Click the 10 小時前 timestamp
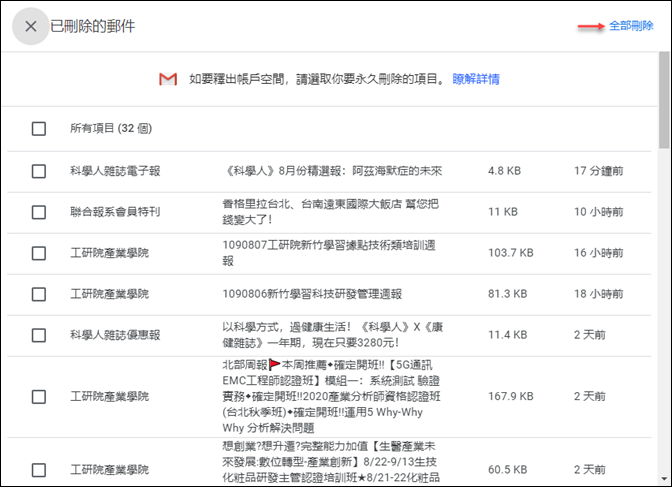The height and width of the screenshot is (487, 672). pos(599,212)
